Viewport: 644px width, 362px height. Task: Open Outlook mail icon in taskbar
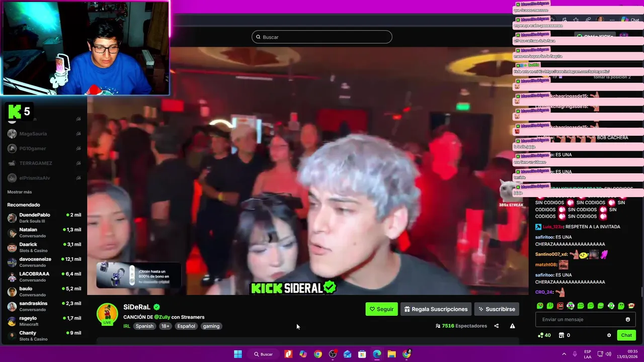(347, 354)
